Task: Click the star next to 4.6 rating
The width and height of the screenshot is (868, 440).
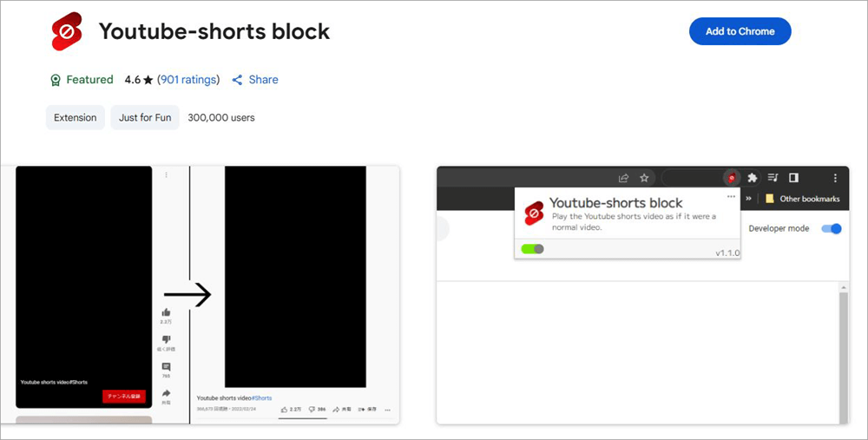Action: (148, 80)
